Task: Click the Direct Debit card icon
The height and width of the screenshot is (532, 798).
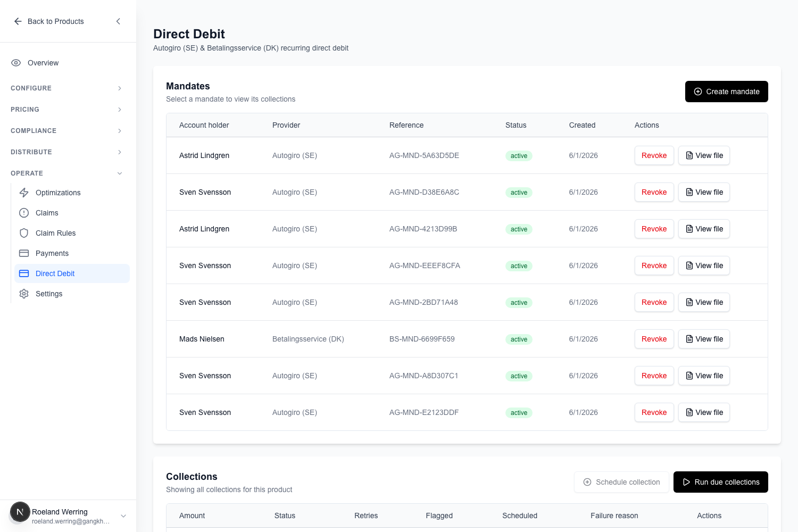Action: tap(24, 273)
